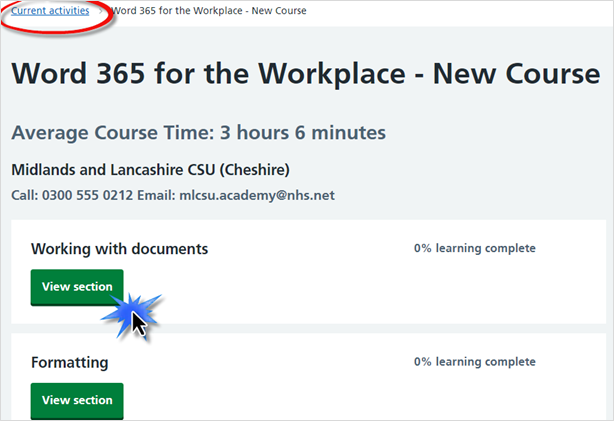
Task: Select Midlands and Lancashire CSU (Cheshire) text
Action: click(150, 170)
